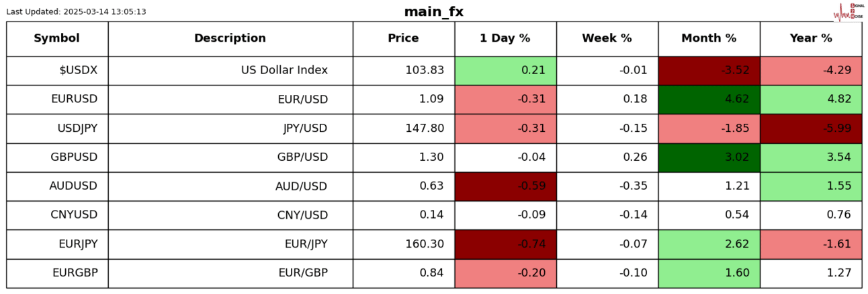
Task: Click the Week % column header
Action: 607,38
